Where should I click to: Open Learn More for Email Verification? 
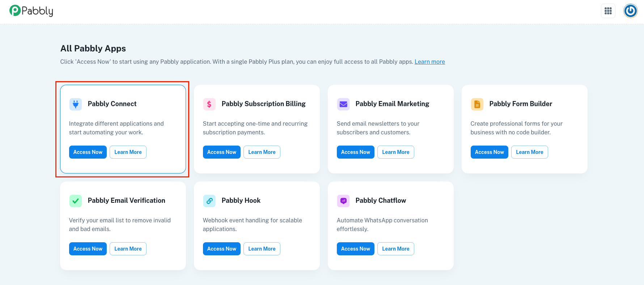point(128,249)
